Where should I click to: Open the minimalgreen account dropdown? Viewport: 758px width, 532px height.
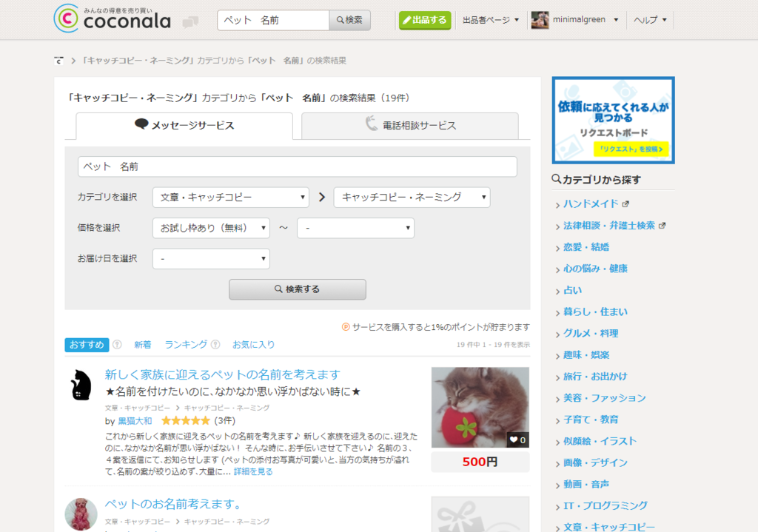coord(586,20)
